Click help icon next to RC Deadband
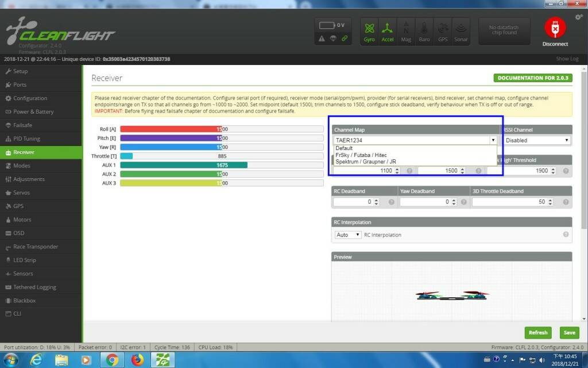Screen dimensions: 588x368 click(392, 202)
